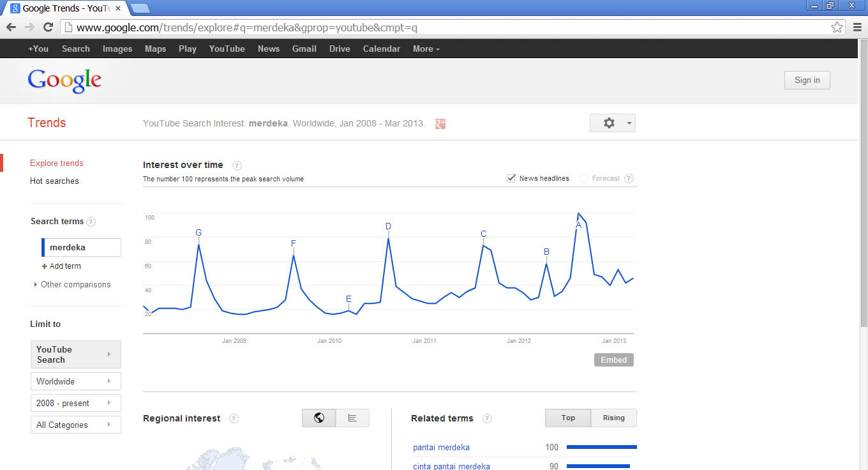
Task: Switch regional interest to list view
Action: click(x=352, y=418)
